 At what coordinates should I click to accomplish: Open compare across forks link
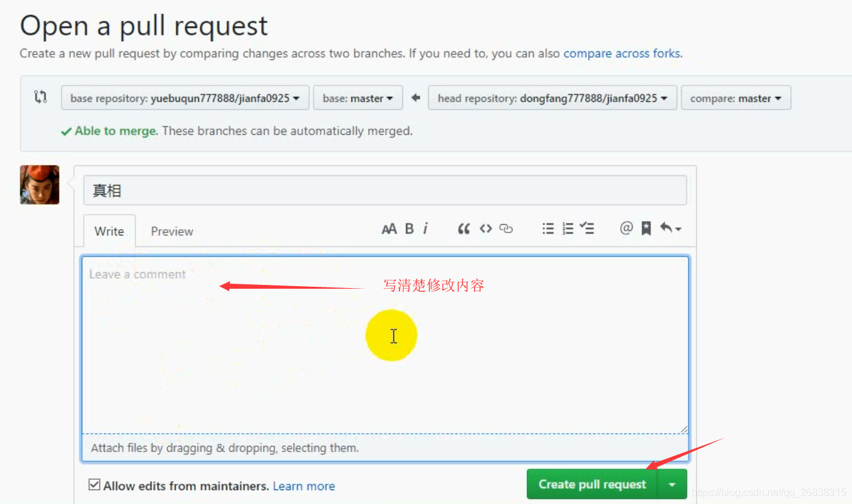(622, 53)
